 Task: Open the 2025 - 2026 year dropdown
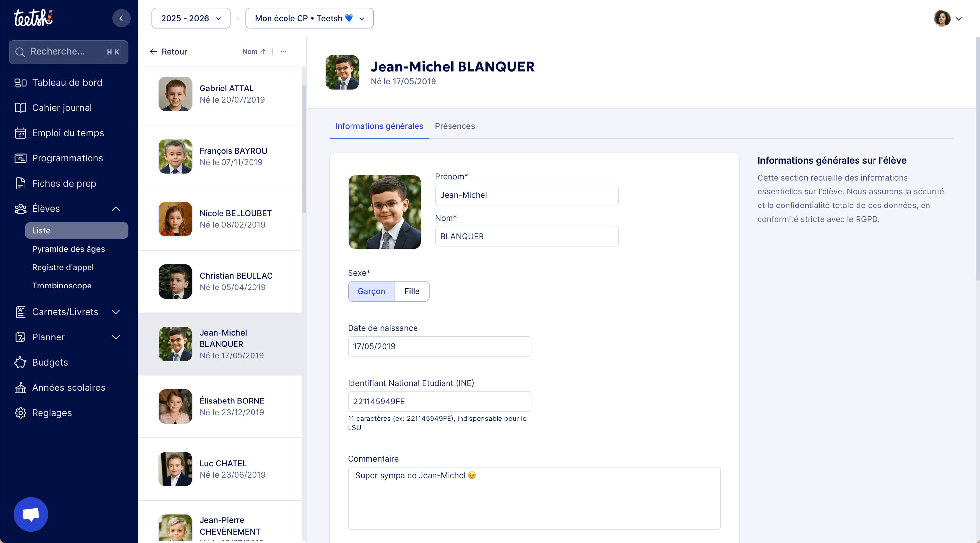190,18
